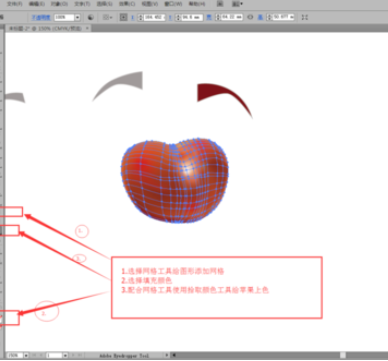
Task: Click the Y value stepper arrows
Action: tap(178, 17)
